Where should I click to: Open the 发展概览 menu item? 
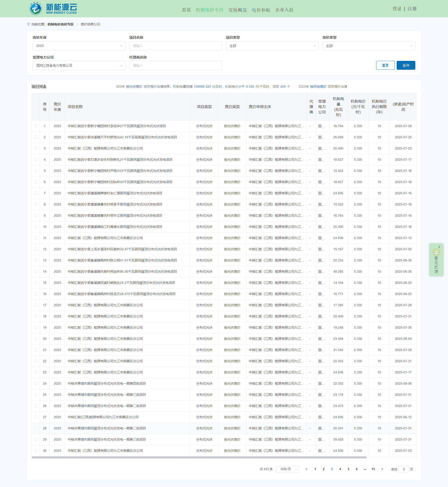(237, 10)
